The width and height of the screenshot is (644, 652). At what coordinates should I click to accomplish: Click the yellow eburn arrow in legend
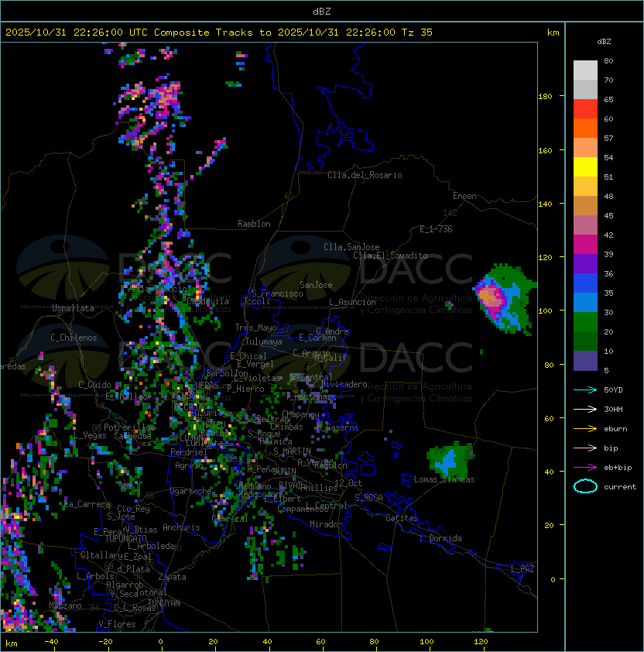tap(585, 429)
